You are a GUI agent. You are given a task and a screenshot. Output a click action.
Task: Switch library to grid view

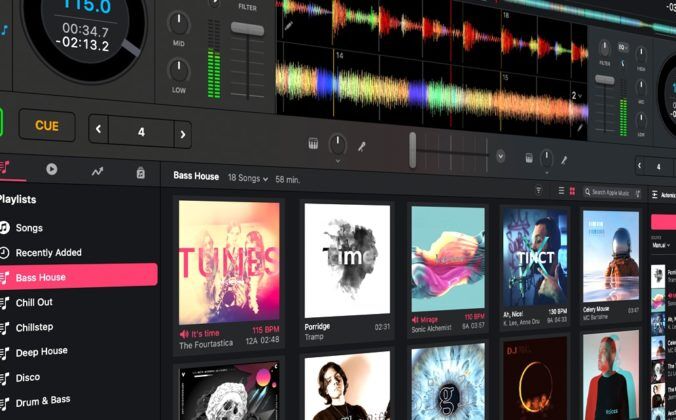click(572, 191)
